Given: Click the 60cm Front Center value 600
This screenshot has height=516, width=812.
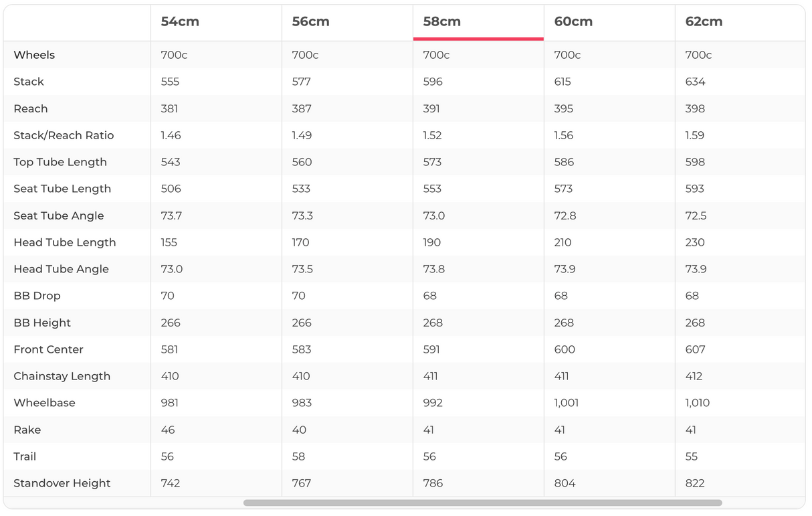Looking at the screenshot, I should pos(565,349).
